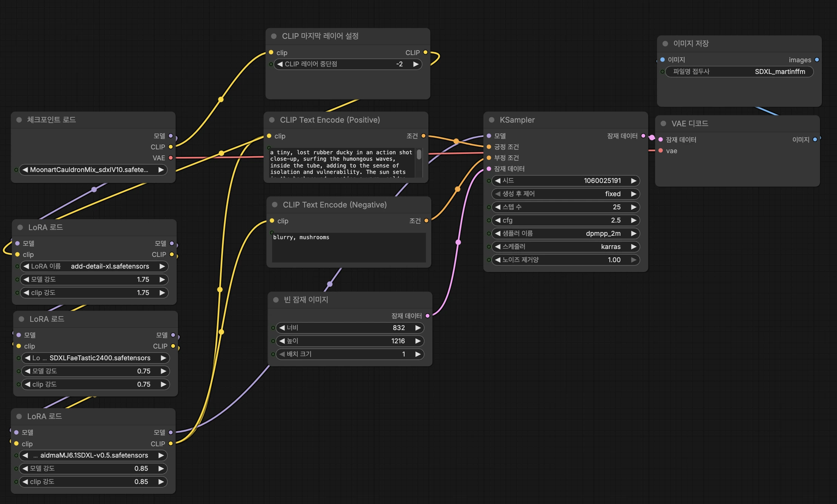Image resolution: width=837 pixels, height=504 pixels.
Task: Click the 잠재 데이터 output socket on 빈 잠재 이미지
Action: pos(428,316)
